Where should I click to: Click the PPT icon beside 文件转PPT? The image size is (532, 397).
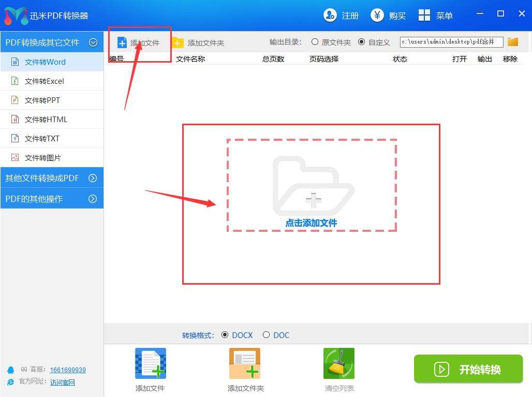point(15,100)
